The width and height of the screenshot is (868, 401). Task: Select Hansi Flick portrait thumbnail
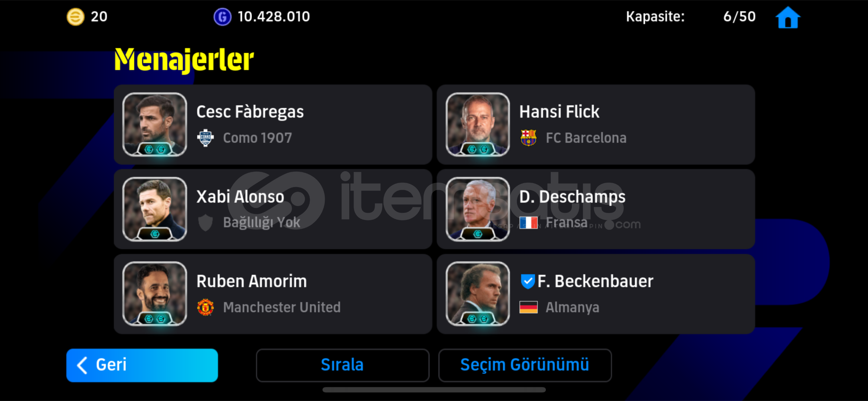[478, 124]
